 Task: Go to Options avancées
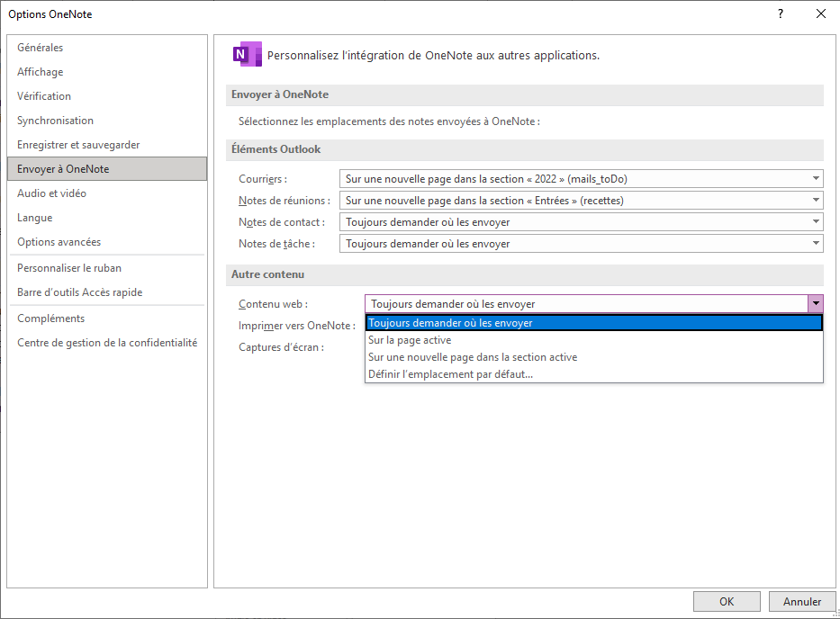click(107, 242)
